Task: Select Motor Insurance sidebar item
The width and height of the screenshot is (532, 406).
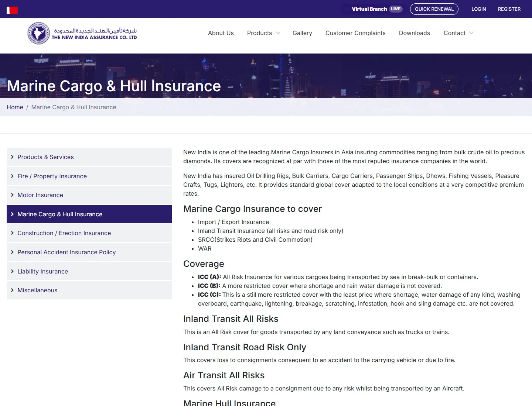Action: [x=89, y=195]
